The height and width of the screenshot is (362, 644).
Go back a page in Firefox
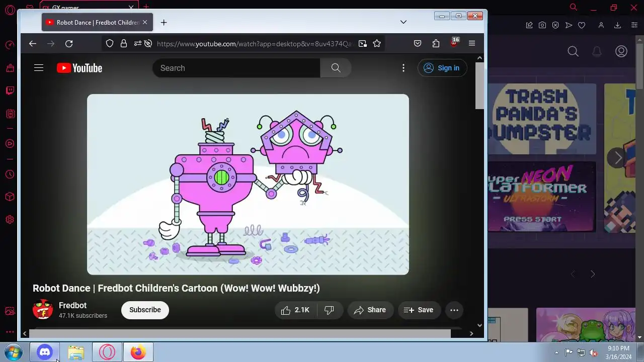(33, 44)
